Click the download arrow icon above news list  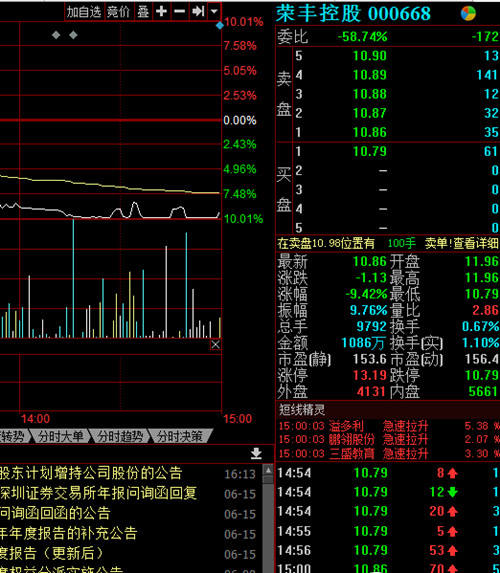click(x=256, y=453)
